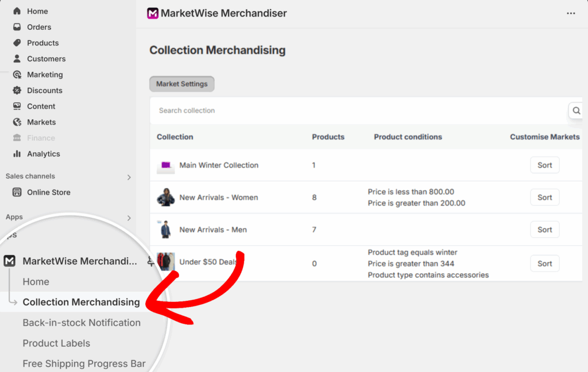Open Marketing via its megaphone icon
The height and width of the screenshot is (372, 588).
pyautogui.click(x=16, y=75)
